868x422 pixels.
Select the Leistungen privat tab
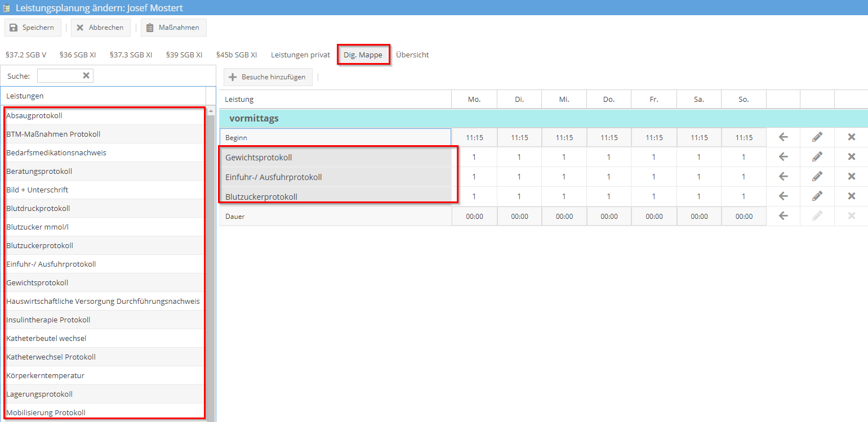point(300,55)
